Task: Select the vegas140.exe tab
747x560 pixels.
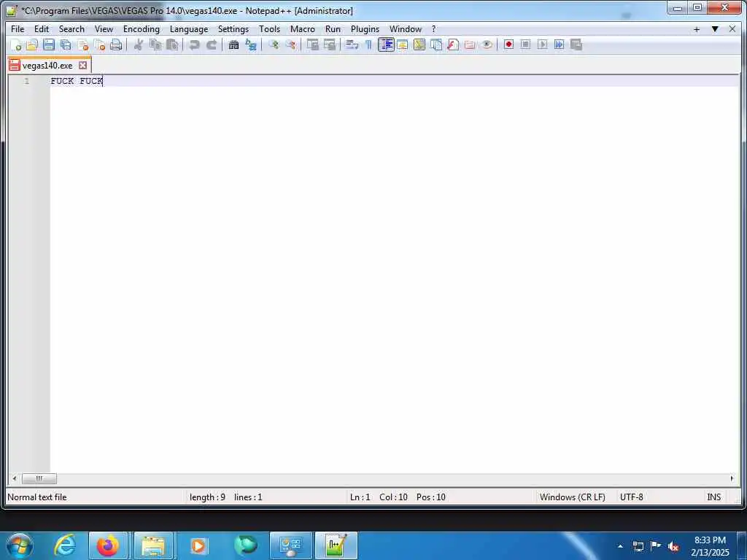Action: [47, 65]
